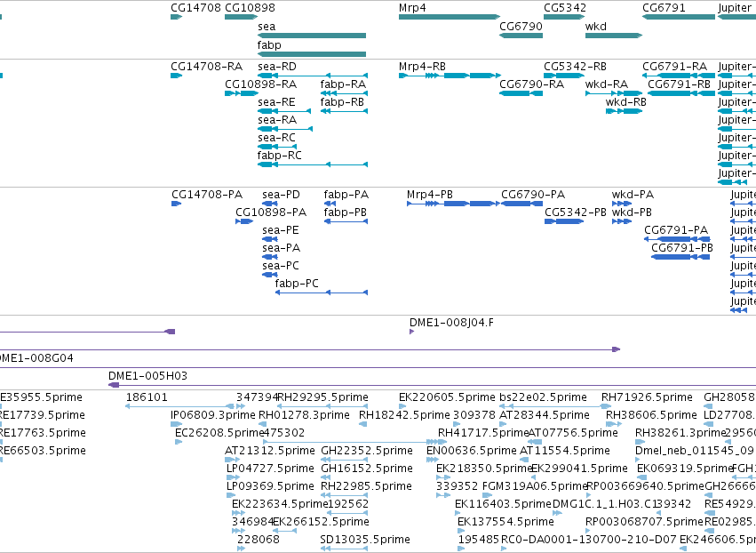756x553 pixels.
Task: Select the CG6791-RA transcript
Action: [x=679, y=76]
